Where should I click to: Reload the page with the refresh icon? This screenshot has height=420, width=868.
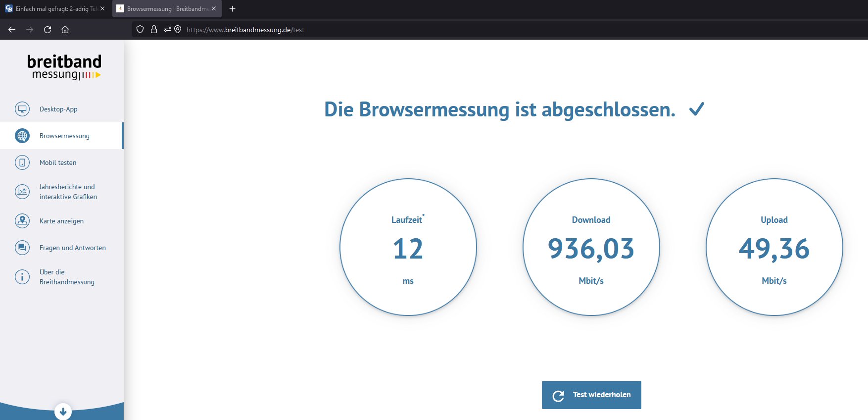pyautogui.click(x=48, y=30)
